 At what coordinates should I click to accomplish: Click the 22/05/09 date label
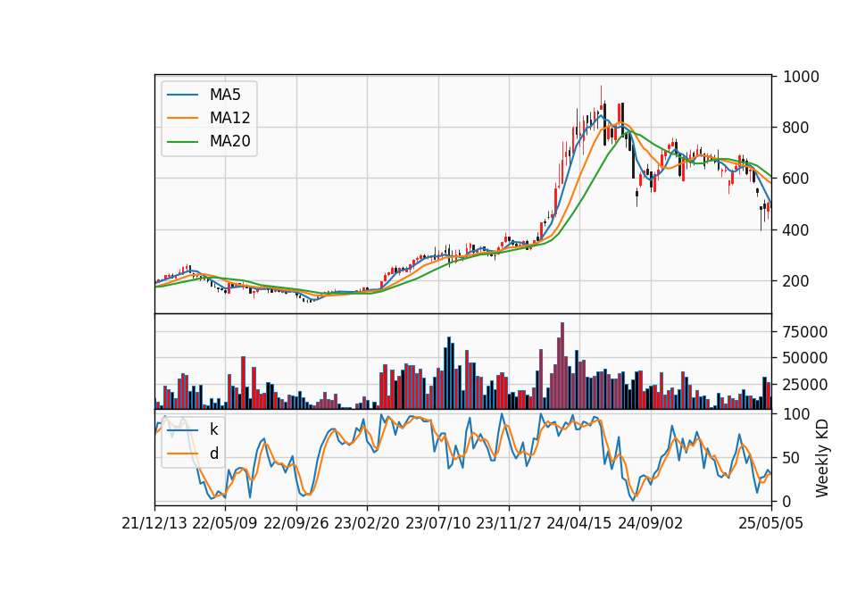[225, 523]
